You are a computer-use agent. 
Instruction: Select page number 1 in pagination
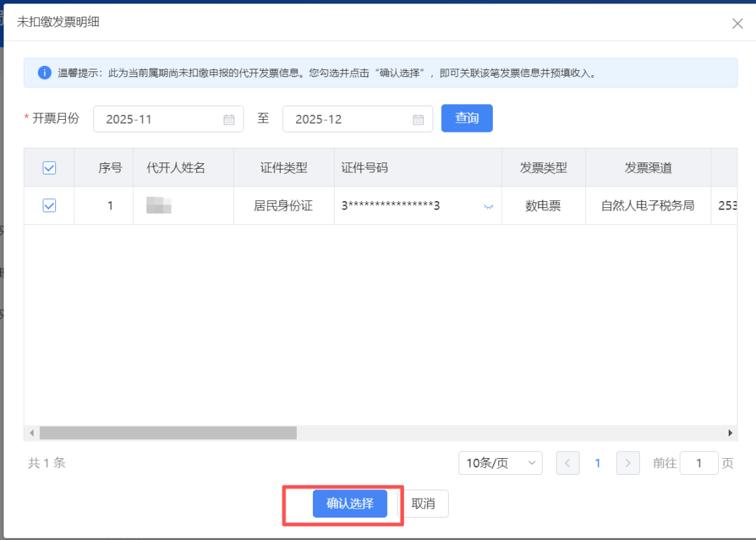pos(598,463)
